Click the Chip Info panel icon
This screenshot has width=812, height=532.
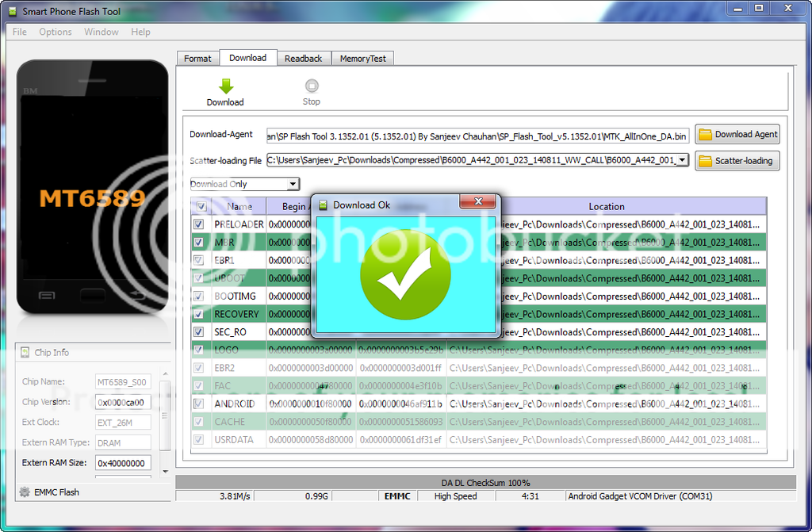[x=25, y=353]
